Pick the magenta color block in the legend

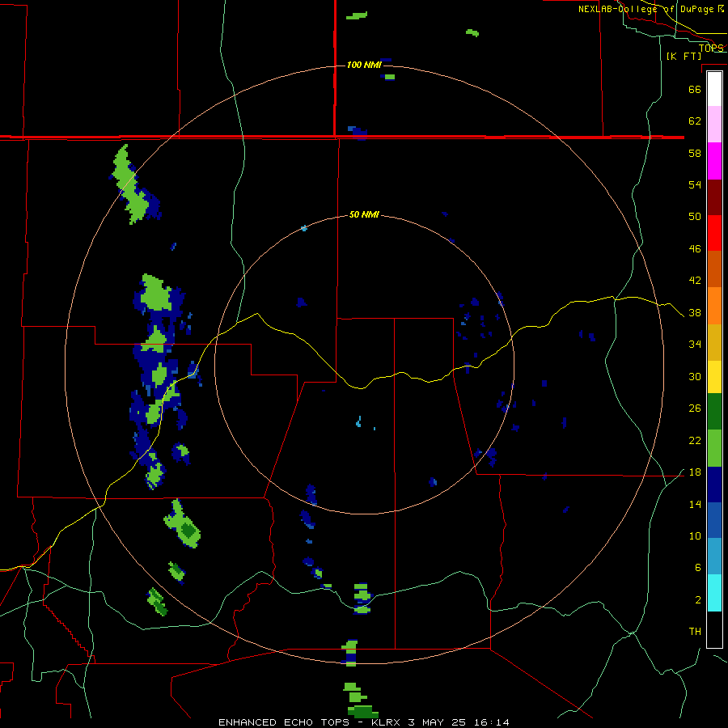714,161
